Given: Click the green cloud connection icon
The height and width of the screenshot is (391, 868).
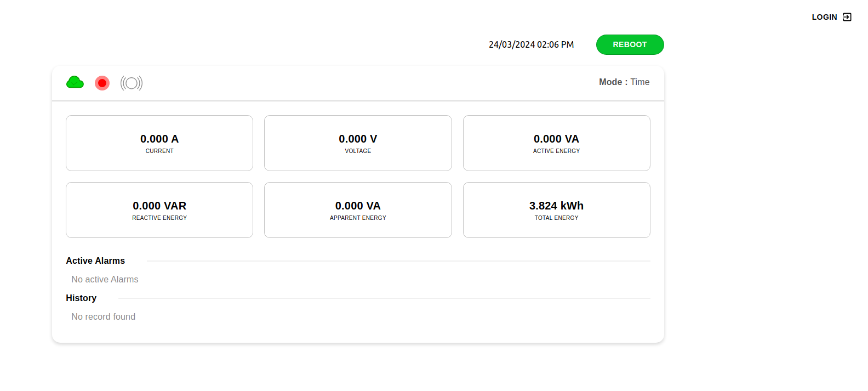Looking at the screenshot, I should coord(75,82).
